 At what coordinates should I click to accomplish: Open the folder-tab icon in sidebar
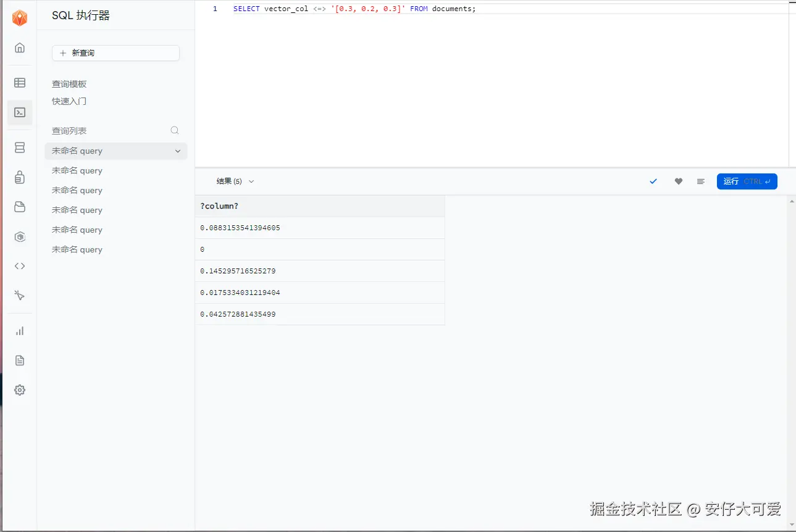20,207
